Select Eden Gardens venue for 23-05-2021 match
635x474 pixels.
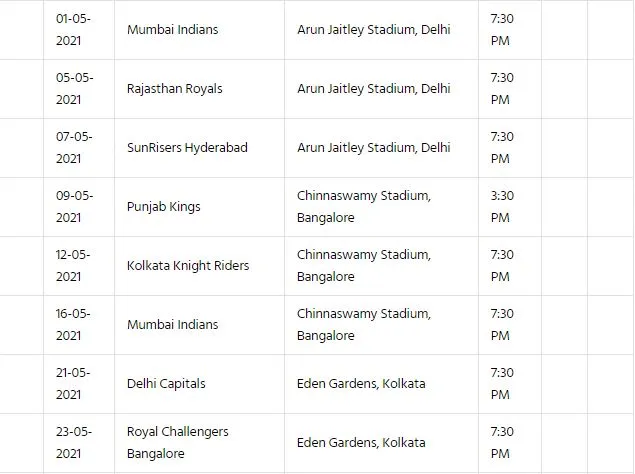pyautogui.click(x=361, y=443)
